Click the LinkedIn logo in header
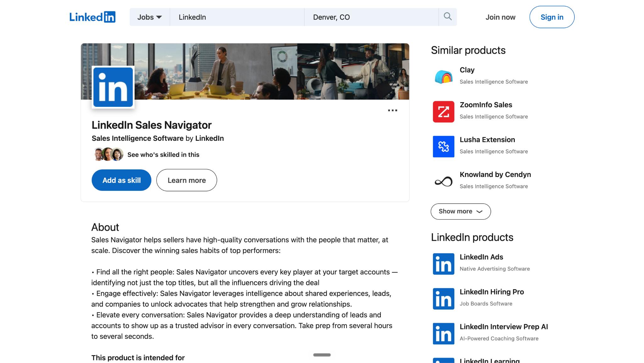 click(x=92, y=17)
